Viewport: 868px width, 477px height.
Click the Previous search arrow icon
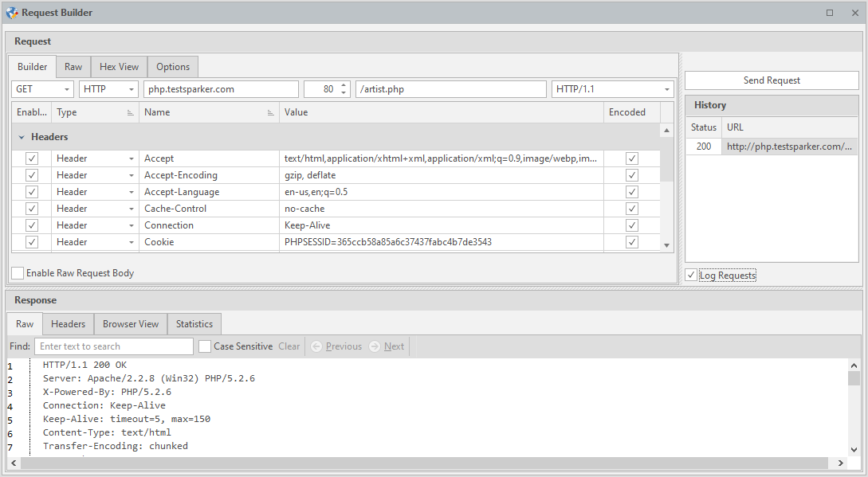318,346
